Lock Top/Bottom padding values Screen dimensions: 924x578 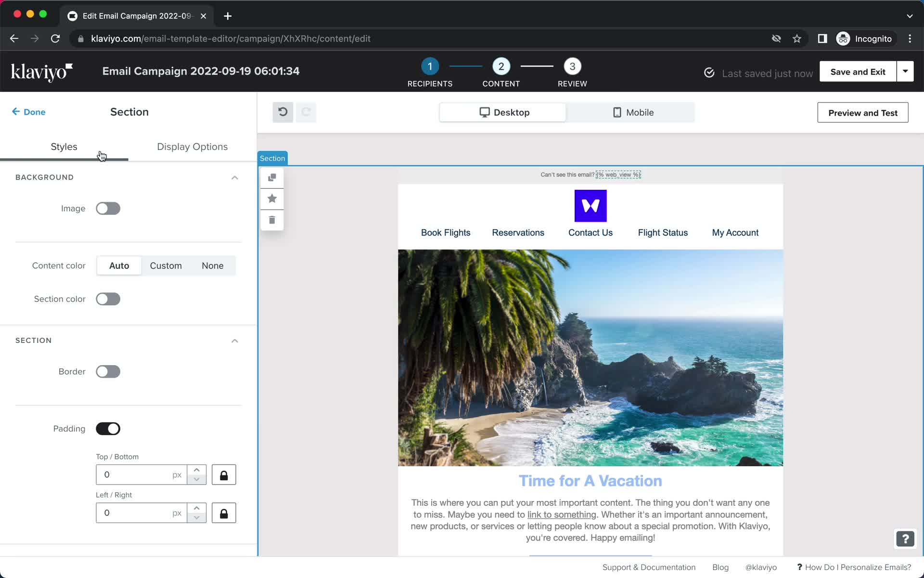click(224, 475)
